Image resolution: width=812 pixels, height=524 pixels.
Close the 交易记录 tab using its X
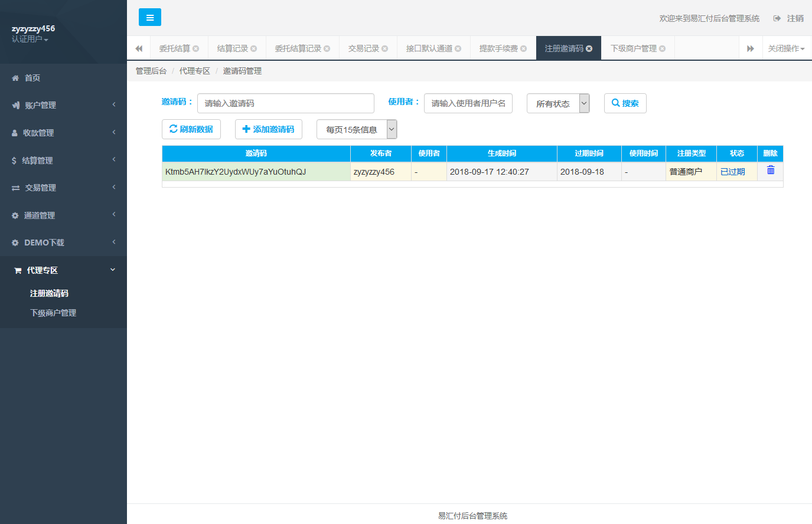385,48
